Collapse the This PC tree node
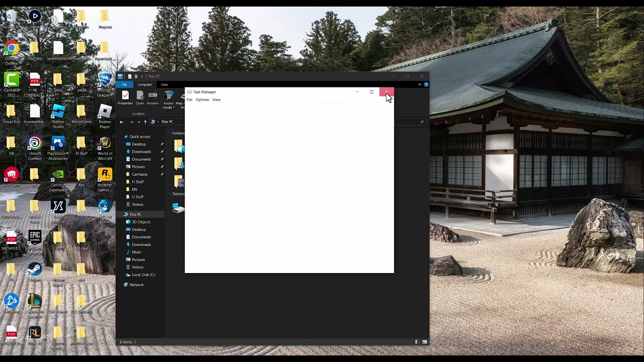Viewport: 644px width, 362px height. coord(120,215)
